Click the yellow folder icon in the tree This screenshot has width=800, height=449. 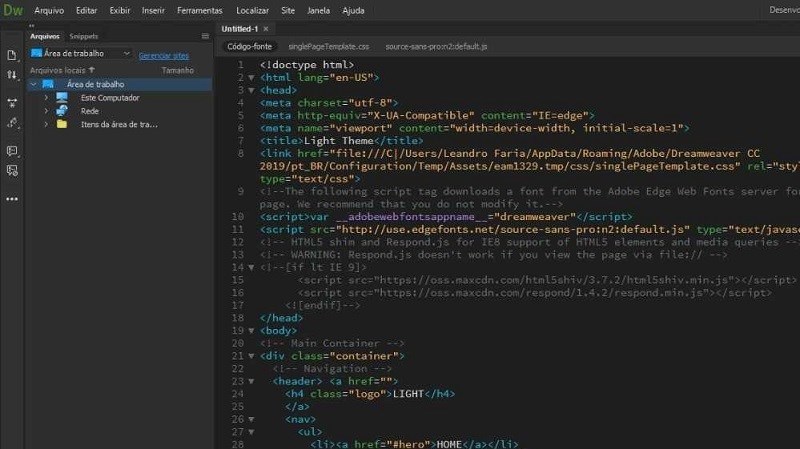coord(62,124)
